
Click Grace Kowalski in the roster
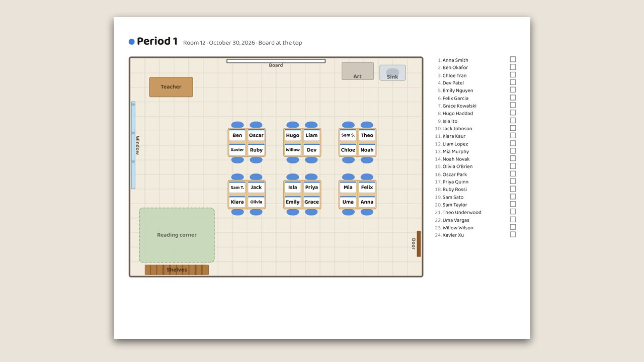[x=459, y=106]
